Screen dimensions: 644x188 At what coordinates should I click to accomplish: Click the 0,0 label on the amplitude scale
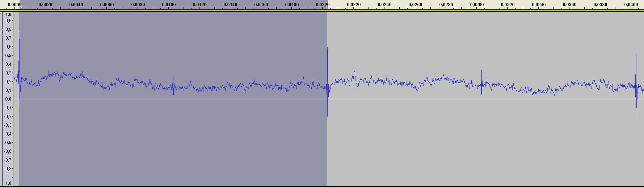8,99
